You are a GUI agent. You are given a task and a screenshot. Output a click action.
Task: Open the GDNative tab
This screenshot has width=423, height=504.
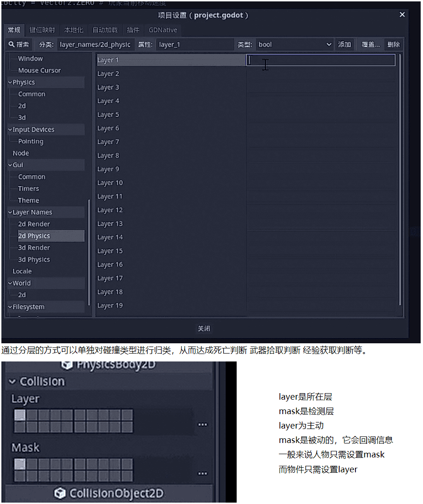tap(163, 30)
